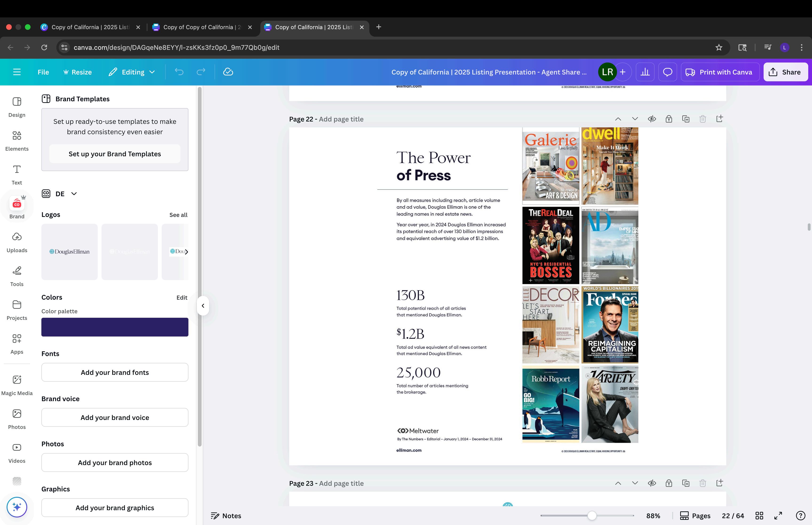Click the Canva Assistant sparkle button
The image size is (812, 525).
pyautogui.click(x=17, y=507)
